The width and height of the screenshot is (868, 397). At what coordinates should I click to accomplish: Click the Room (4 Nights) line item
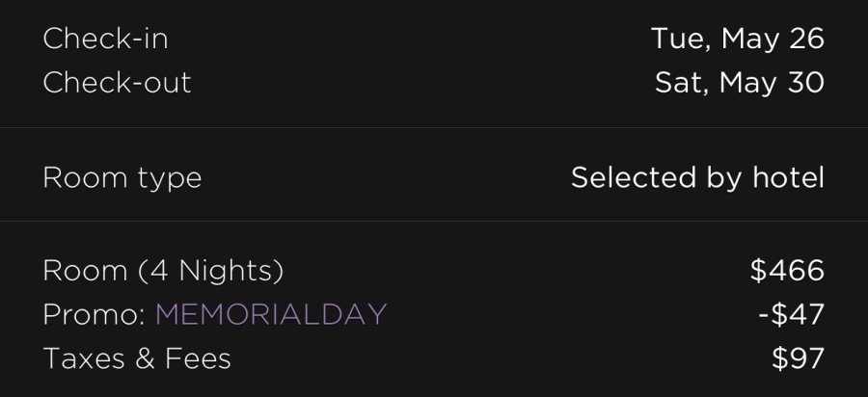coord(163,271)
